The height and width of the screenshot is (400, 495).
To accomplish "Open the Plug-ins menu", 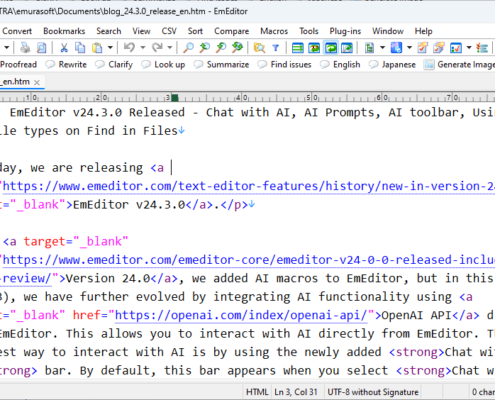I will [345, 31].
